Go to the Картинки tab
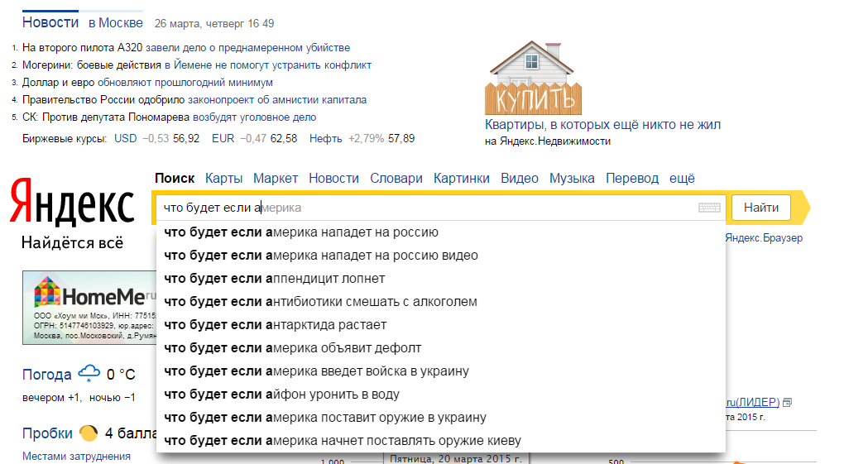Image resolution: width=868 pixels, height=464 pixels. click(x=462, y=178)
